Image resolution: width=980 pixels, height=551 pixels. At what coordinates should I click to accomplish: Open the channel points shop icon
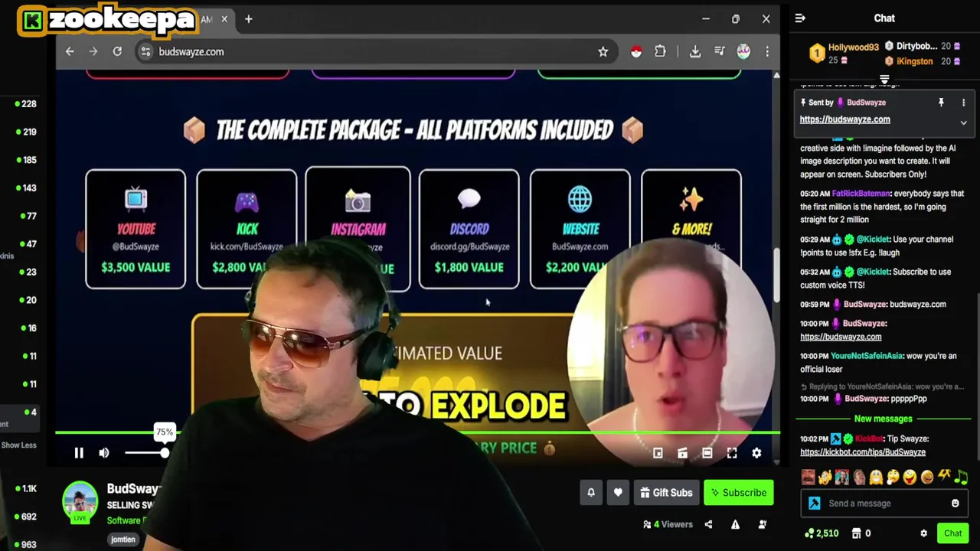click(857, 533)
